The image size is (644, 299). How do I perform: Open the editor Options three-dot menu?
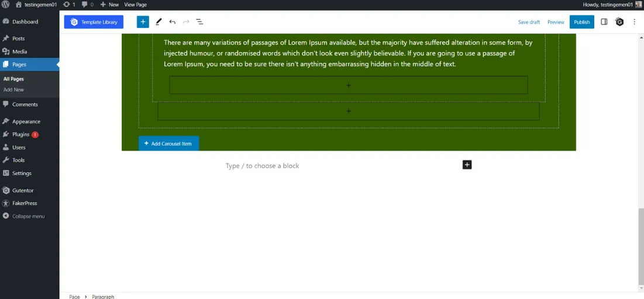pyautogui.click(x=633, y=22)
